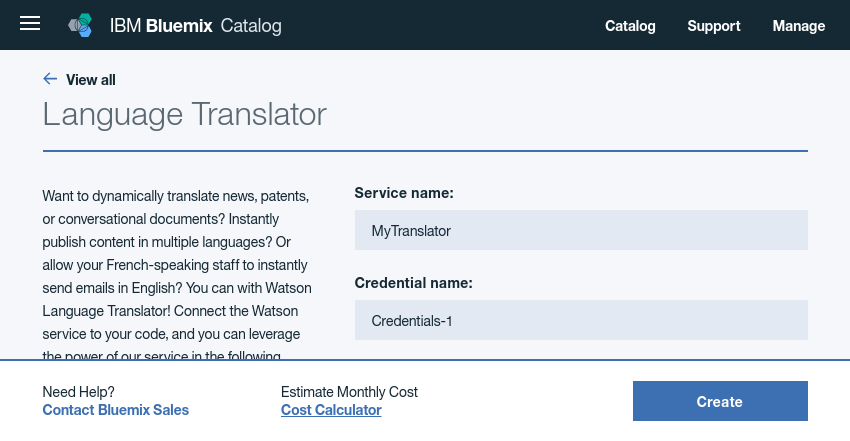Viewport: 850px width, 441px height.
Task: Click the Credential name: label
Action: 414,283
